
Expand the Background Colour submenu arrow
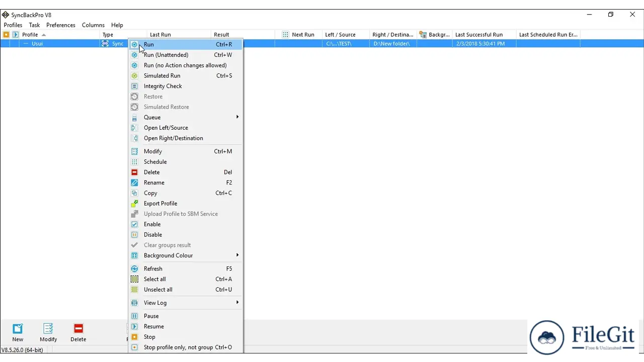[x=237, y=255]
